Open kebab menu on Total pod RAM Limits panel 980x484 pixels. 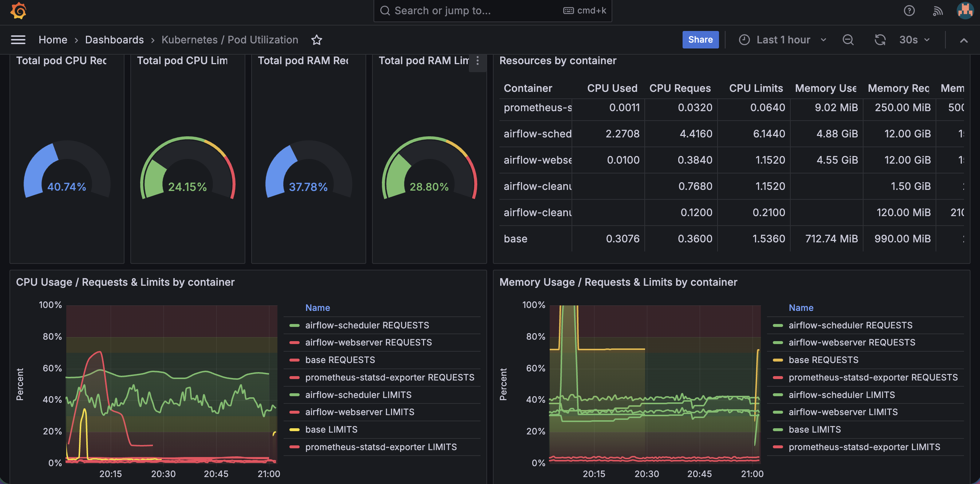[478, 61]
